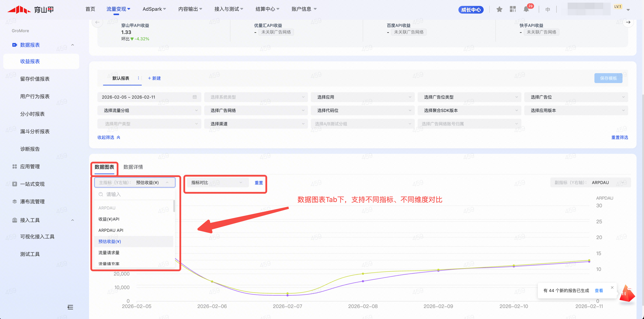Click the 重置筛选 link
The image size is (644, 319).
(x=619, y=137)
